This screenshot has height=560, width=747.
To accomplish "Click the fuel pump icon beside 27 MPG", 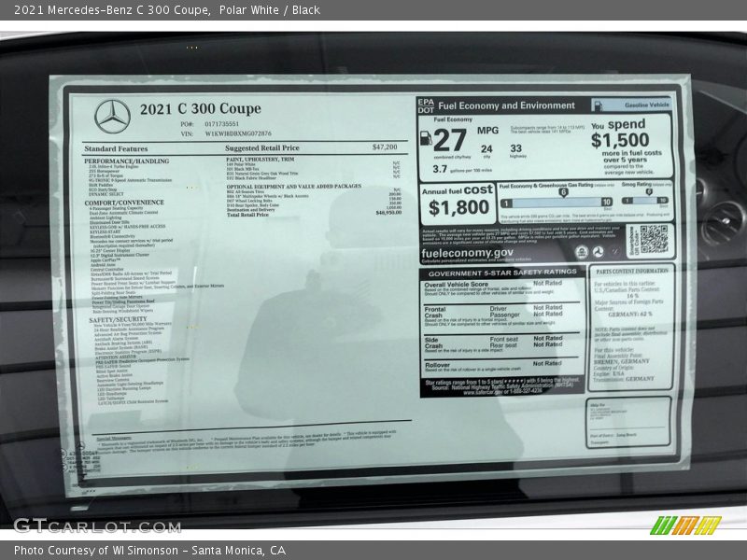I will point(426,138).
